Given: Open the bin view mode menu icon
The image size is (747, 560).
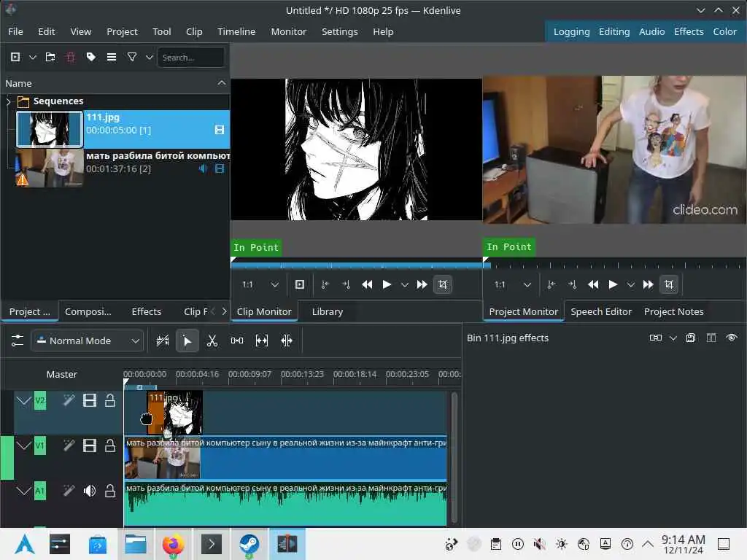Looking at the screenshot, I should point(112,57).
